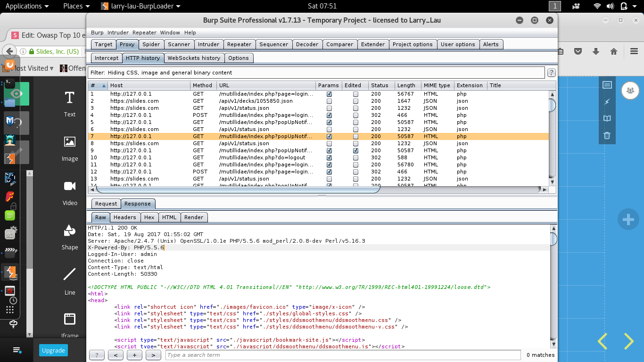Select the Line tool in Slides editor
Viewport: 644px width, 362px height.
70,281
